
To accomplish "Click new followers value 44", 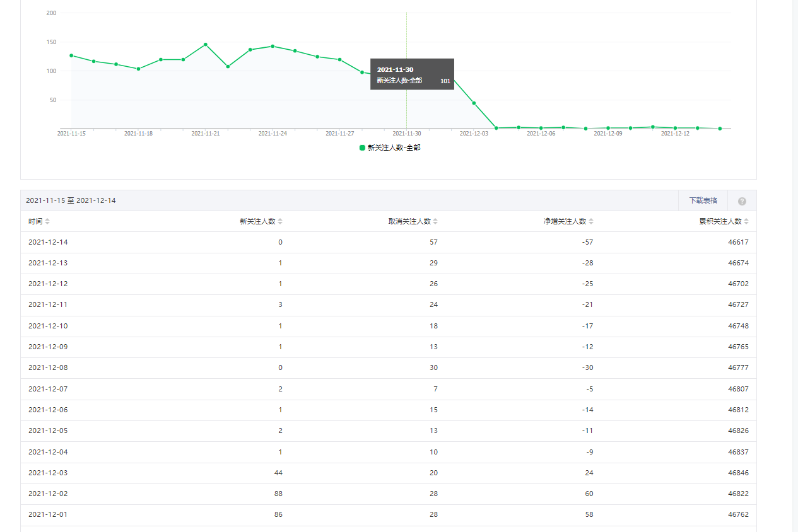I will coord(278,473).
